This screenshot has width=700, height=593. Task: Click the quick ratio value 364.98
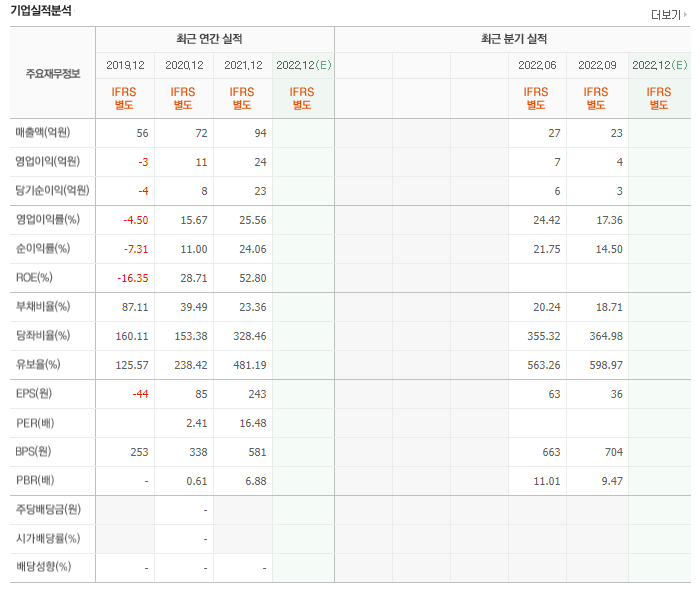pos(606,336)
